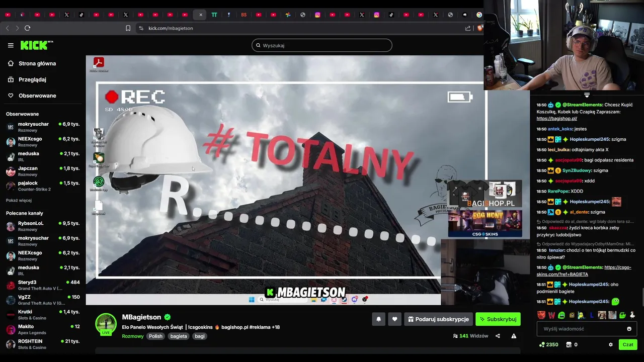Open Japczan followed channel
This screenshot has width=644, height=362.
(x=43, y=171)
